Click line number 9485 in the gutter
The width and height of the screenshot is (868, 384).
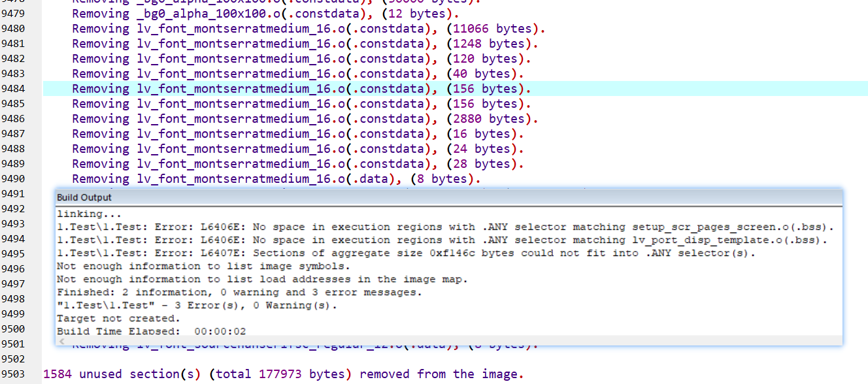[x=13, y=103]
